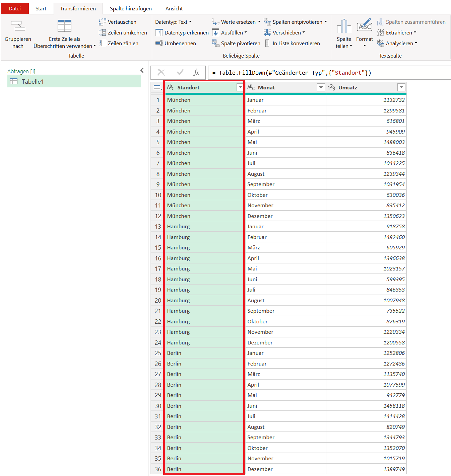Expand Spalte teilen dropdown arrow

pos(351,46)
